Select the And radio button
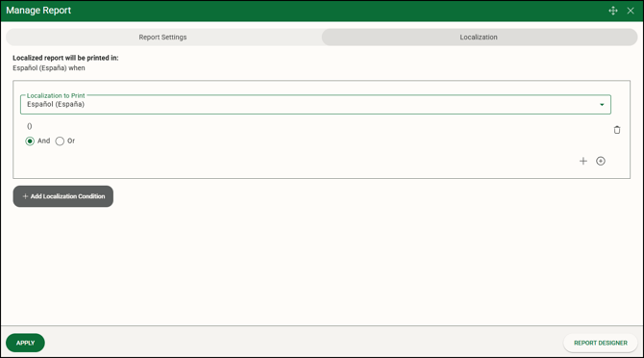This screenshot has height=358, width=644. (30, 141)
